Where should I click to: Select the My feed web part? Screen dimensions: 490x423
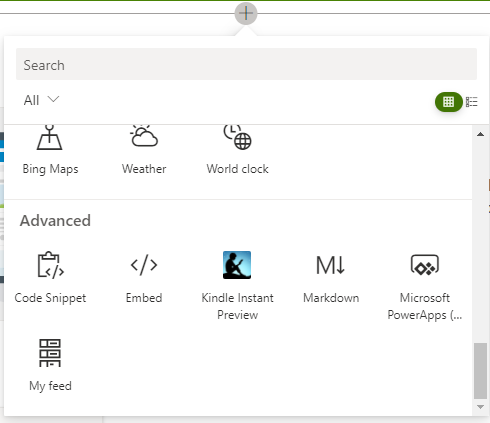pyautogui.click(x=50, y=366)
